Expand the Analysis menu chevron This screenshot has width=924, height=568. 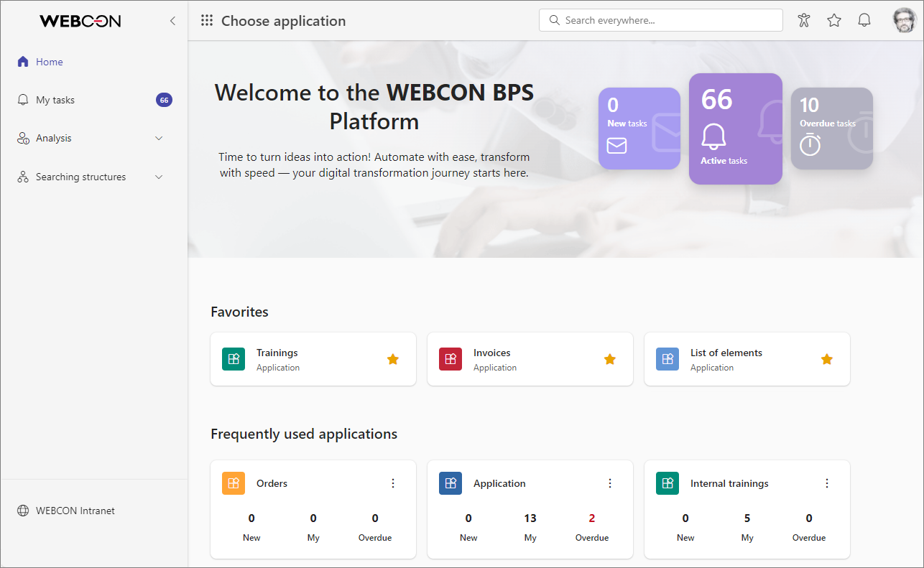click(x=160, y=139)
